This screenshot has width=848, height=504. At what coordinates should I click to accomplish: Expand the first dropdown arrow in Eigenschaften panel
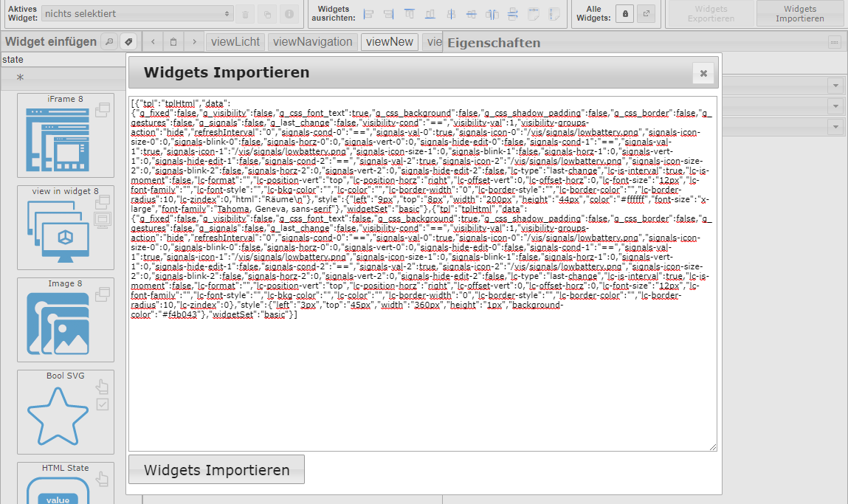point(835,86)
